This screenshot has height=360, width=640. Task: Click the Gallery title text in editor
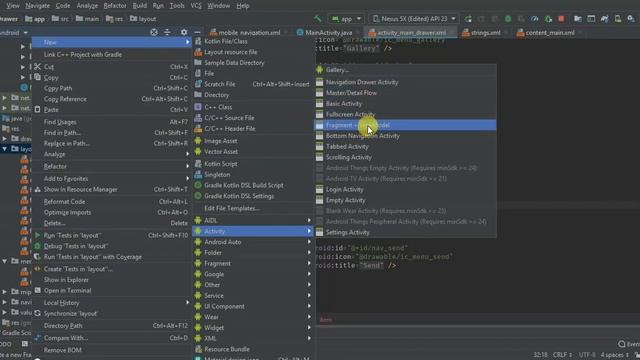pos(361,49)
